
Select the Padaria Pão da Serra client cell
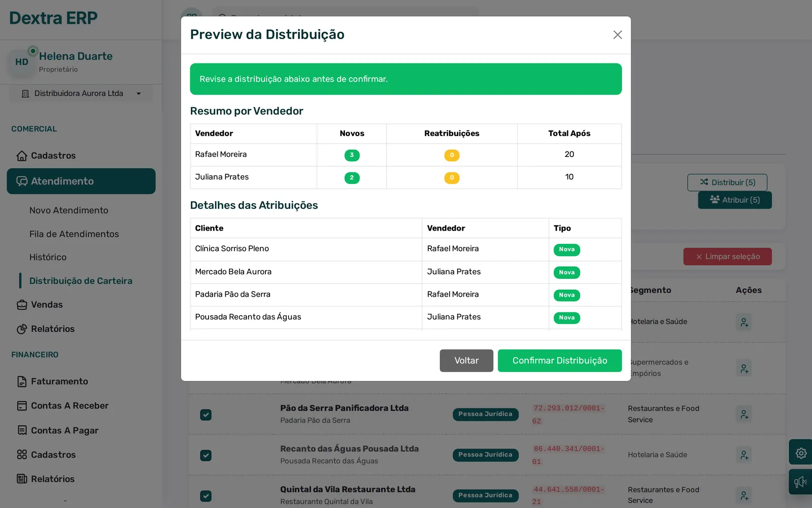(x=306, y=295)
